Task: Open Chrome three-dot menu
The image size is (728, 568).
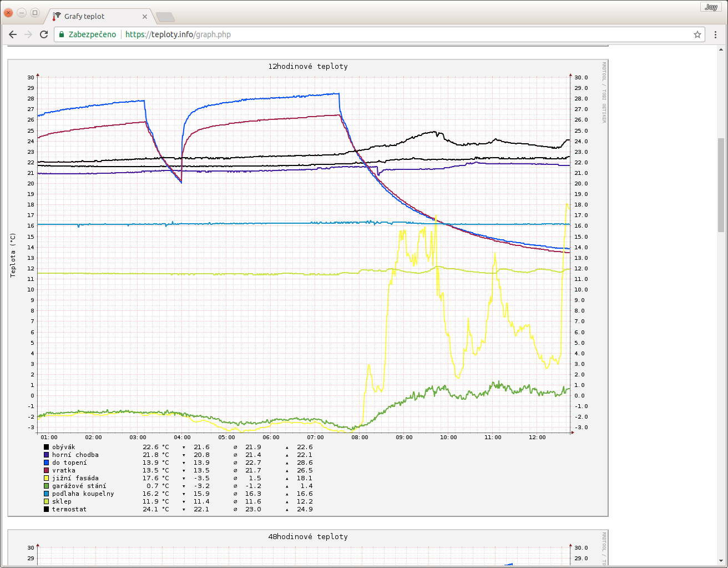Action: tap(716, 34)
